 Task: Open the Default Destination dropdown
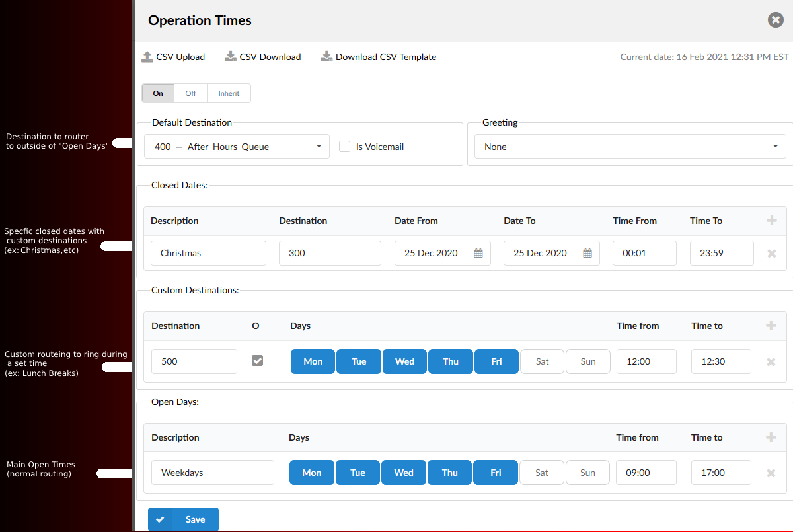pos(237,147)
